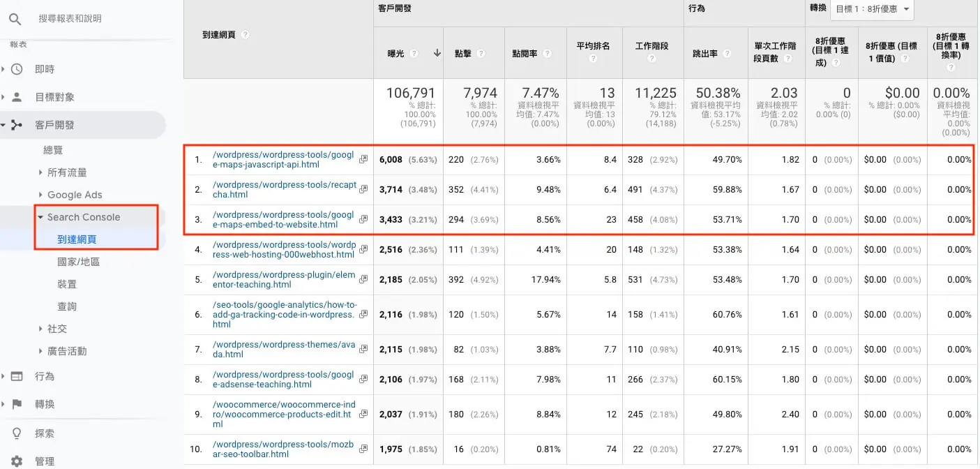Open avada.html themes page link

[284, 350]
